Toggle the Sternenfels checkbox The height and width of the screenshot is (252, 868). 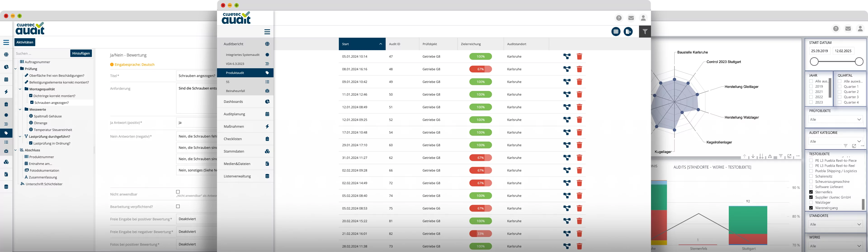pyautogui.click(x=811, y=192)
